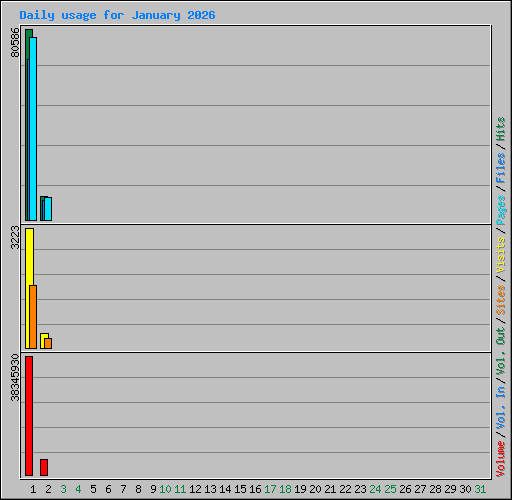The image size is (512, 500).
Task: Click day 21 on the x-axis
Action: click(x=330, y=489)
